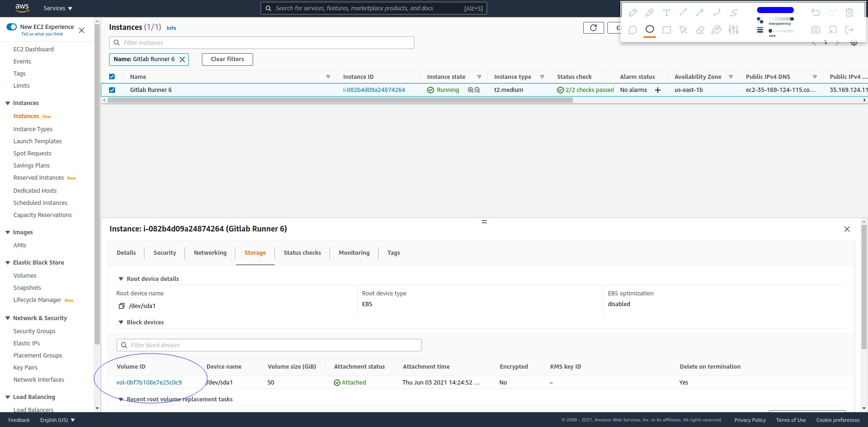This screenshot has width=868, height=427.
Task: Collapse the Instances sidebar section
Action: [7, 103]
